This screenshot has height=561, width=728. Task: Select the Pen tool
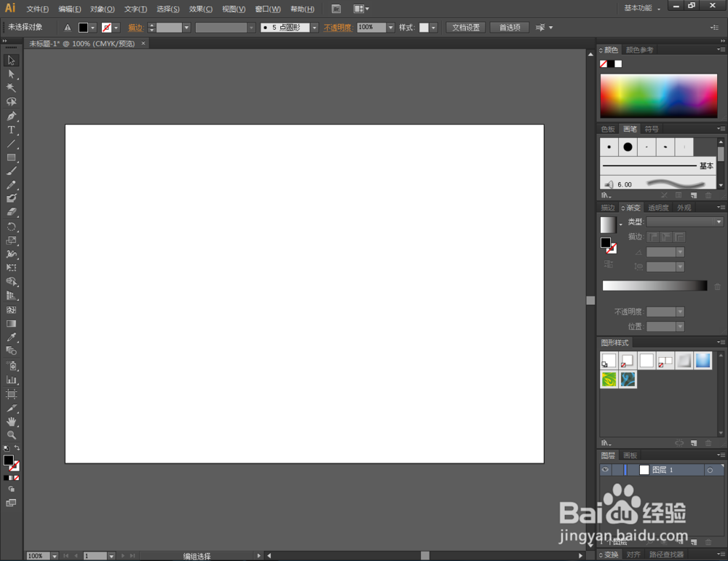[x=11, y=116]
